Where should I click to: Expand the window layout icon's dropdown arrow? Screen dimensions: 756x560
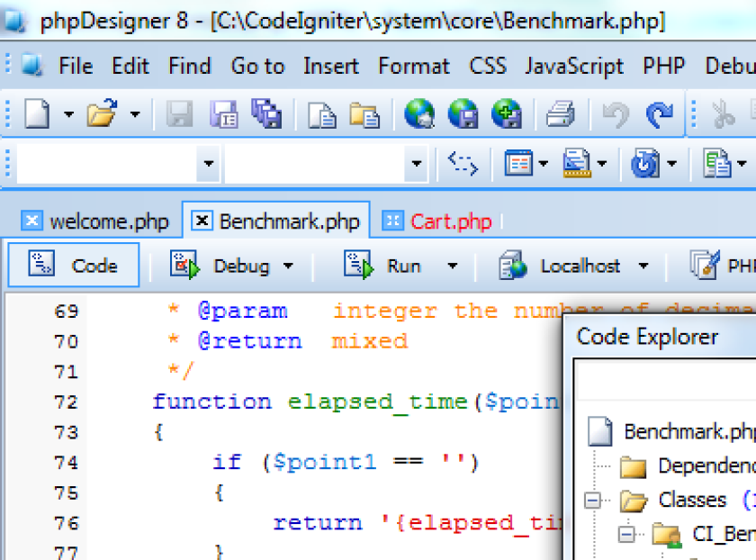pyautogui.click(x=544, y=164)
